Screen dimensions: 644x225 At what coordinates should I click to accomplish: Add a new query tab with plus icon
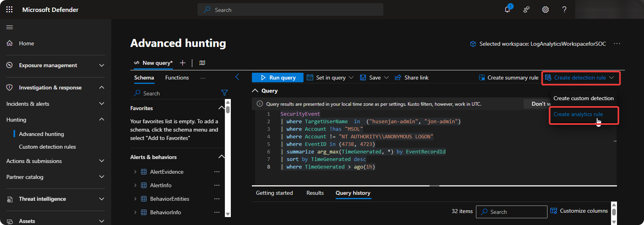tap(183, 63)
